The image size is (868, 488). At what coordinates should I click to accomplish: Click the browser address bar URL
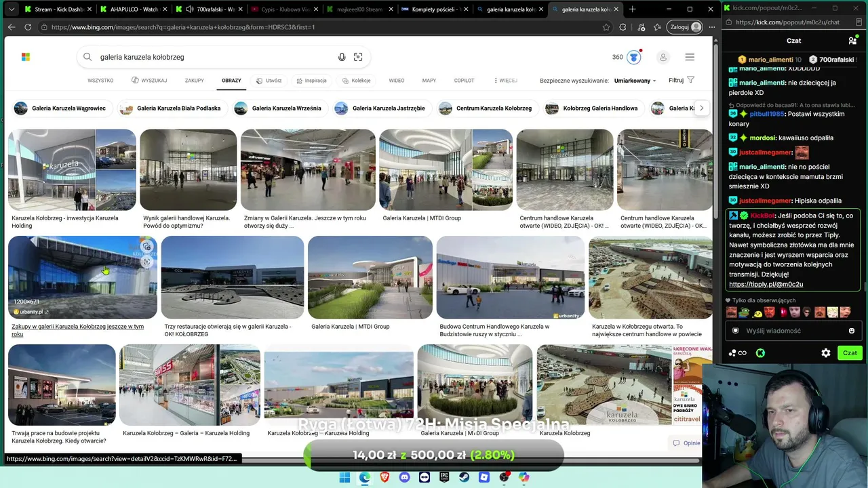click(183, 27)
